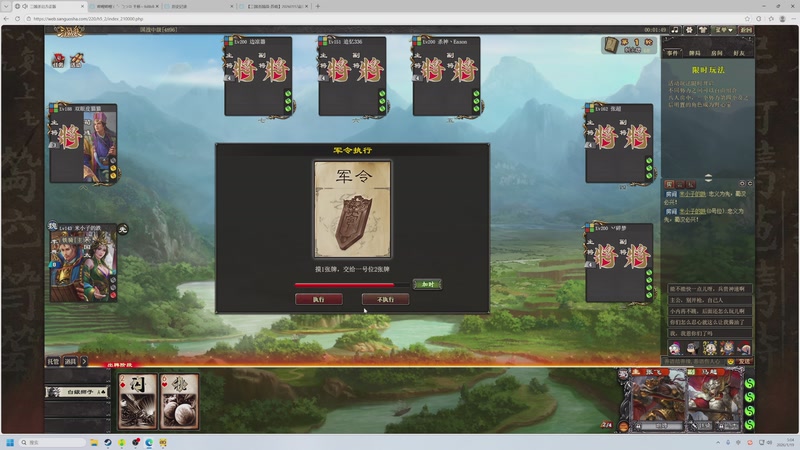Click the chat message input field
The height and width of the screenshot is (450, 800).
tap(695, 361)
